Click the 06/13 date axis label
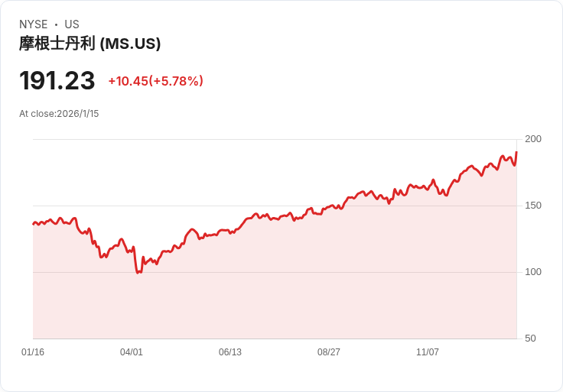This screenshot has height=392, width=563. pos(230,352)
